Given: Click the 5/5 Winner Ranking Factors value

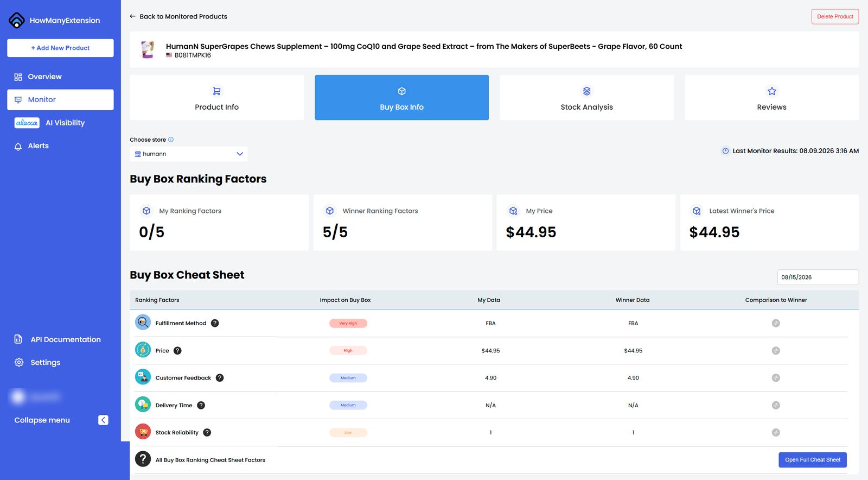Looking at the screenshot, I should 335,232.
